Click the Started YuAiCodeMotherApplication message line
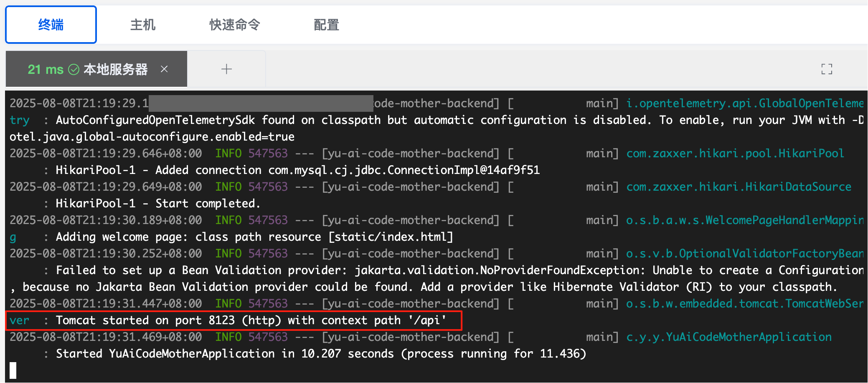 [321, 354]
